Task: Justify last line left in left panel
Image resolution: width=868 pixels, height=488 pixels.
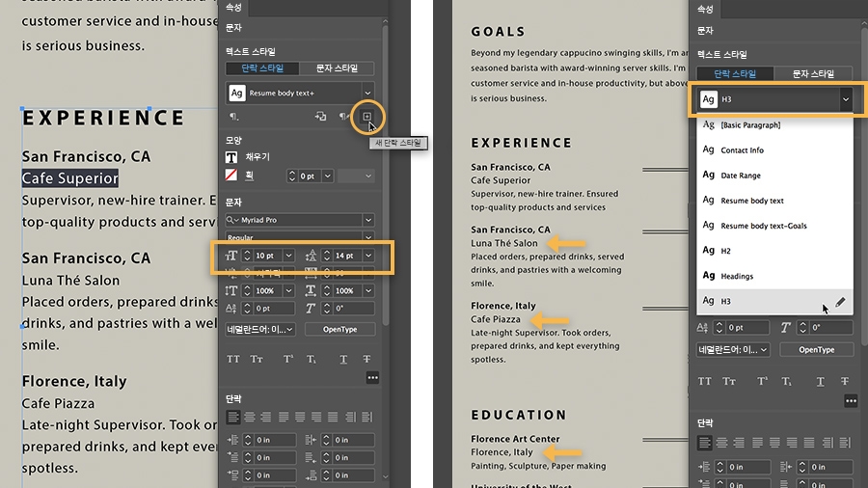Action: click(284, 417)
